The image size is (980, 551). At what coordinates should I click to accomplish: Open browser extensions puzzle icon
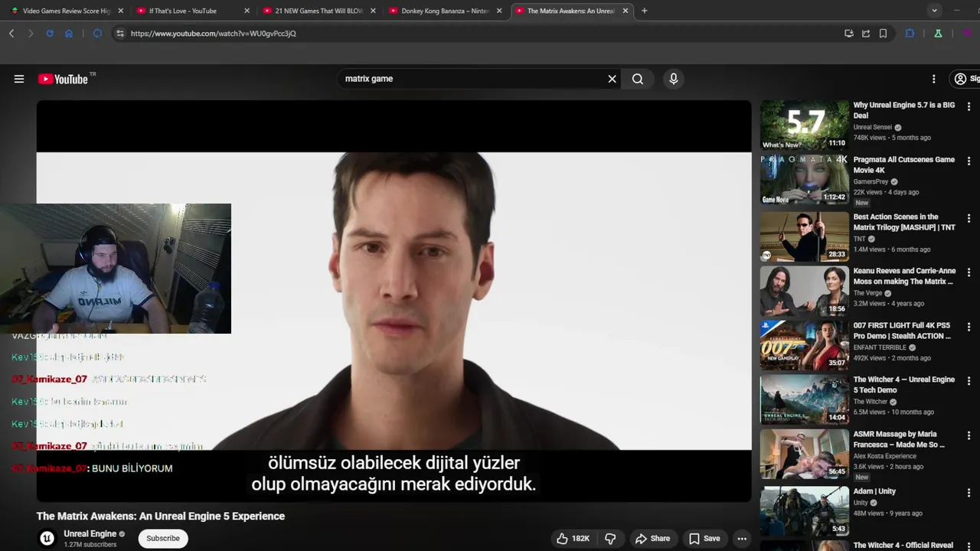[910, 34]
